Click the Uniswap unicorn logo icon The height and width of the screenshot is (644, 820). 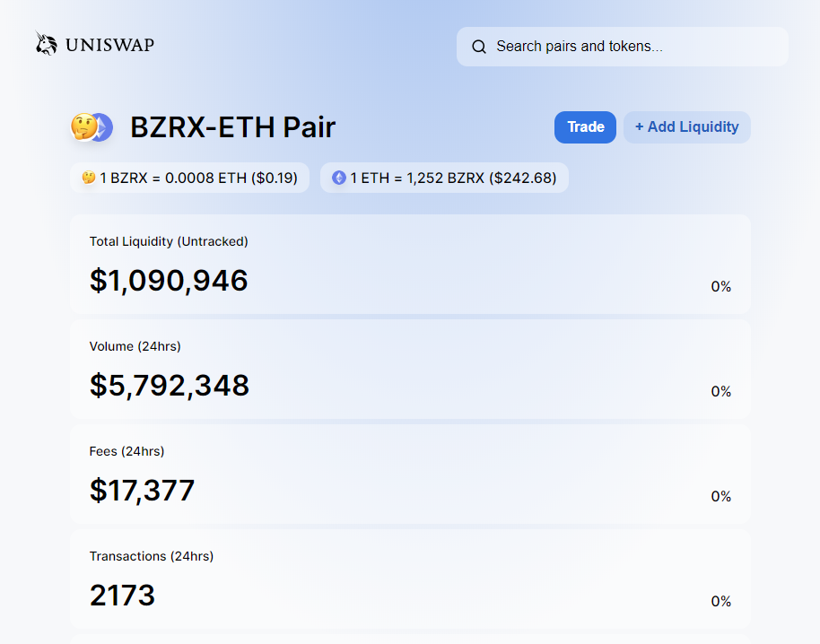pyautogui.click(x=46, y=43)
